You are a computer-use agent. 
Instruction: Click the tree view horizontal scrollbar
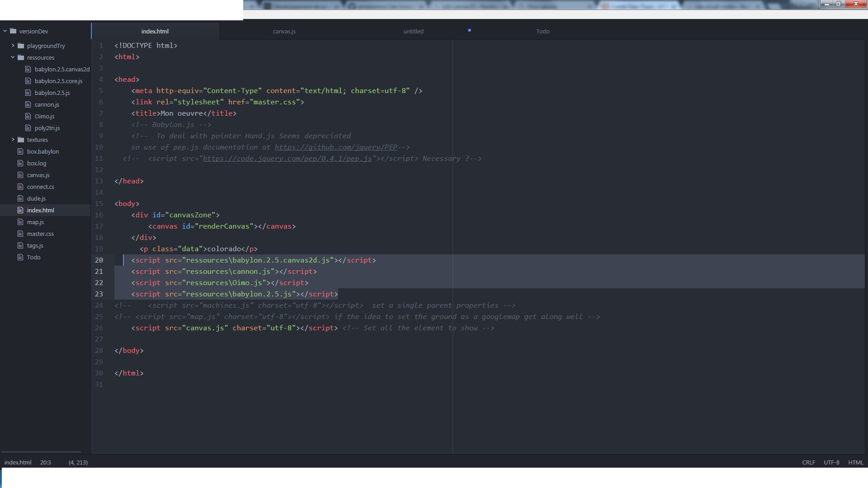click(41, 452)
